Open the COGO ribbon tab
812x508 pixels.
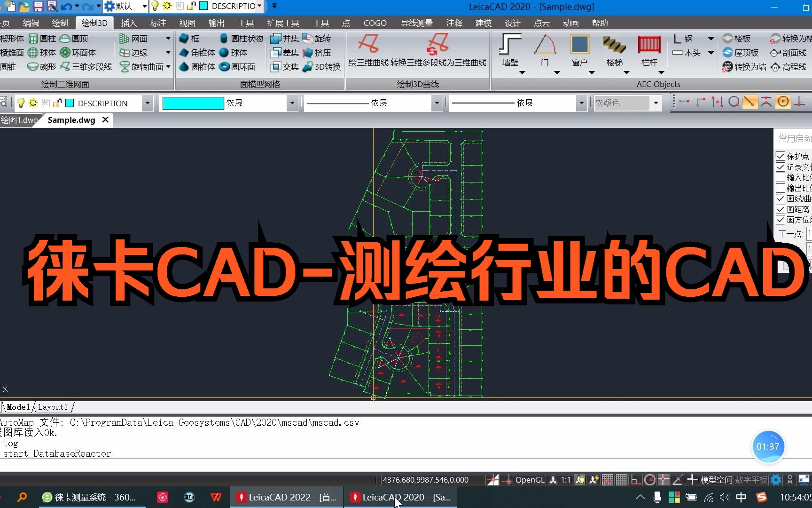point(375,23)
